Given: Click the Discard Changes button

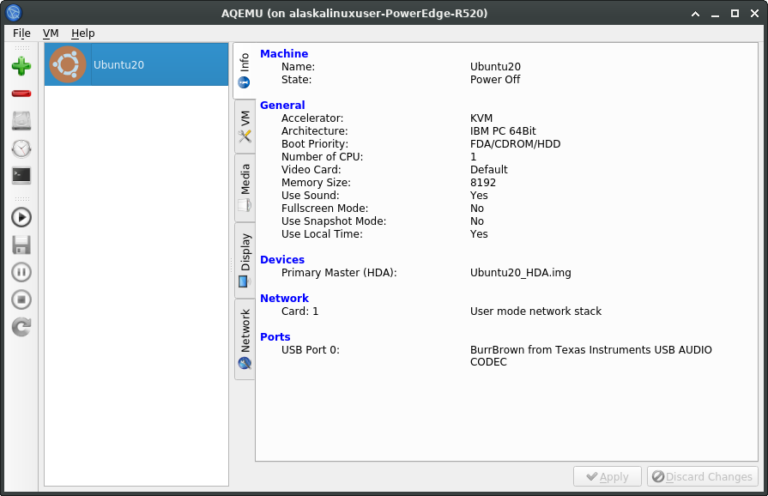Looking at the screenshot, I should 702,477.
